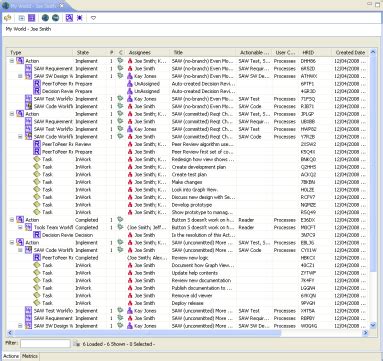This screenshot has height=361, width=383.
Task: Click the task icon beside 'Remove old viewer'
Action: click(x=37, y=296)
